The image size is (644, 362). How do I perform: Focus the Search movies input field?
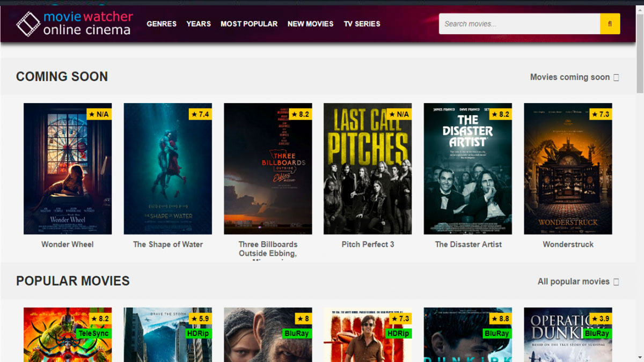click(x=519, y=24)
